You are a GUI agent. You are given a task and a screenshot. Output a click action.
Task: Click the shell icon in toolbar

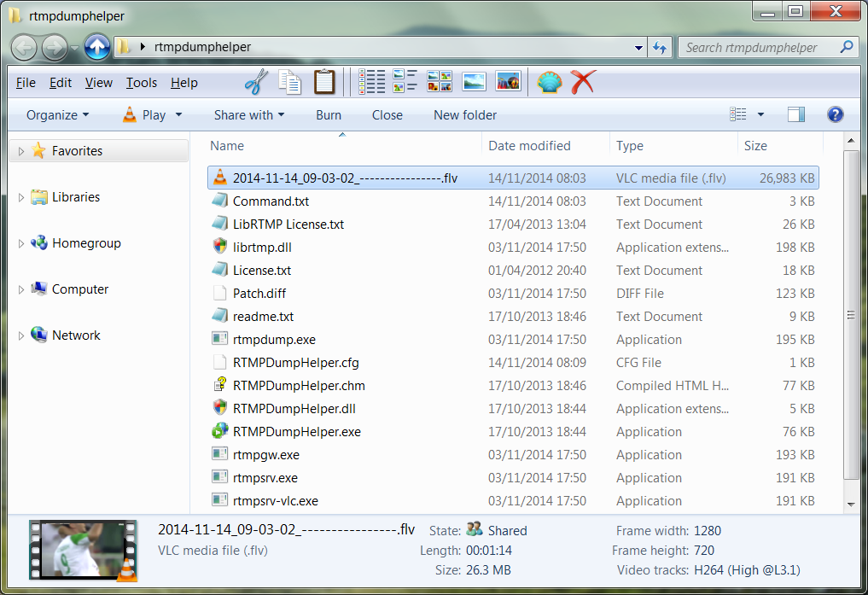click(x=549, y=82)
